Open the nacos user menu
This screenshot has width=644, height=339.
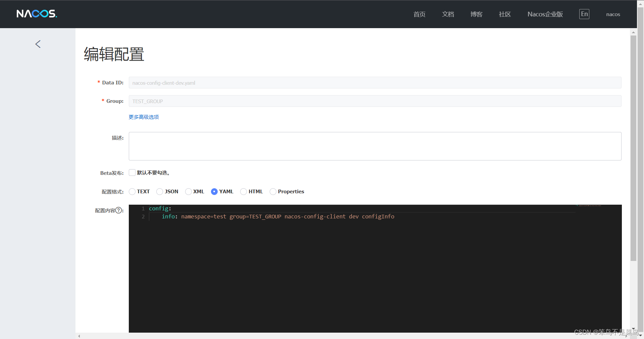[613, 14]
